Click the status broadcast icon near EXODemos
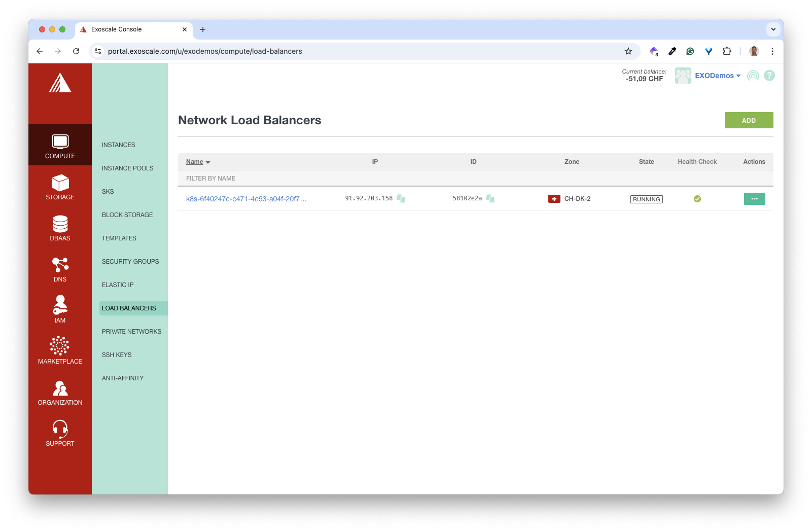 coord(753,75)
